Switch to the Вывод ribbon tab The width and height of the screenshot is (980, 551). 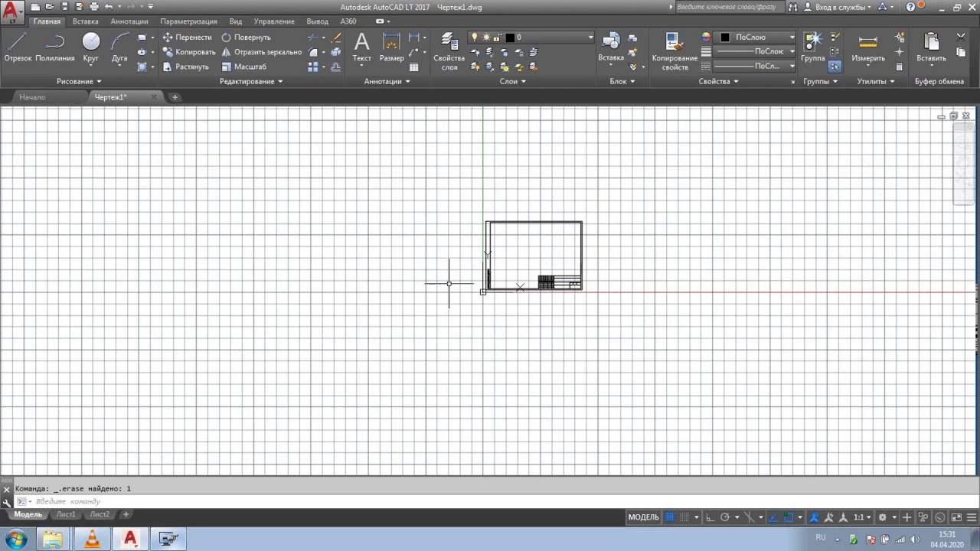[x=317, y=21]
